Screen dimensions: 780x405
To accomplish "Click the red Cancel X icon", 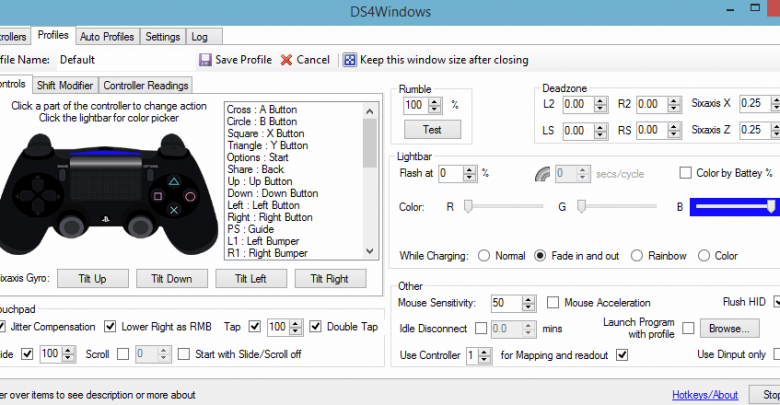I will click(286, 60).
